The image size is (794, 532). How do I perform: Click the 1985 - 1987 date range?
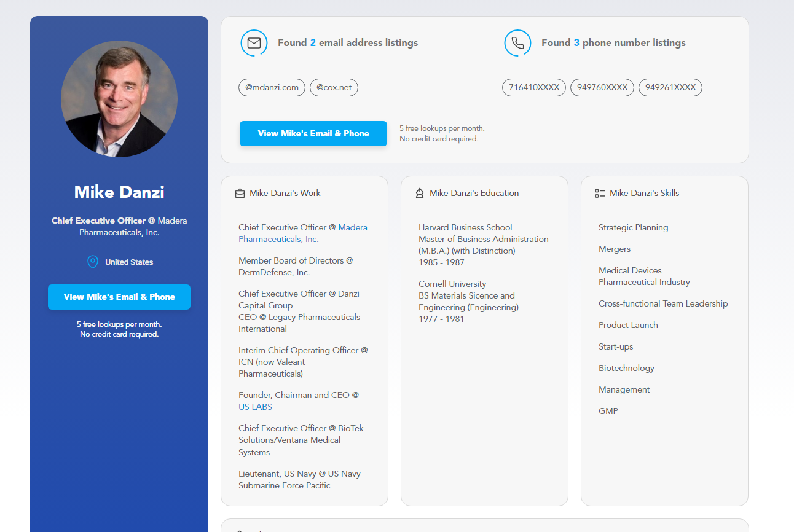click(441, 262)
